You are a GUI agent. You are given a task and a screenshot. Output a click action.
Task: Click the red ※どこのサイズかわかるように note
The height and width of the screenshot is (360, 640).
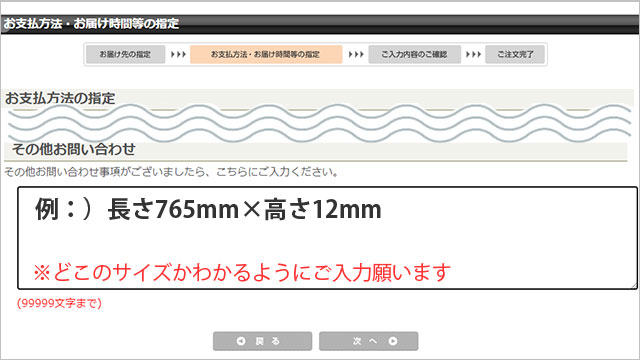click(242, 273)
